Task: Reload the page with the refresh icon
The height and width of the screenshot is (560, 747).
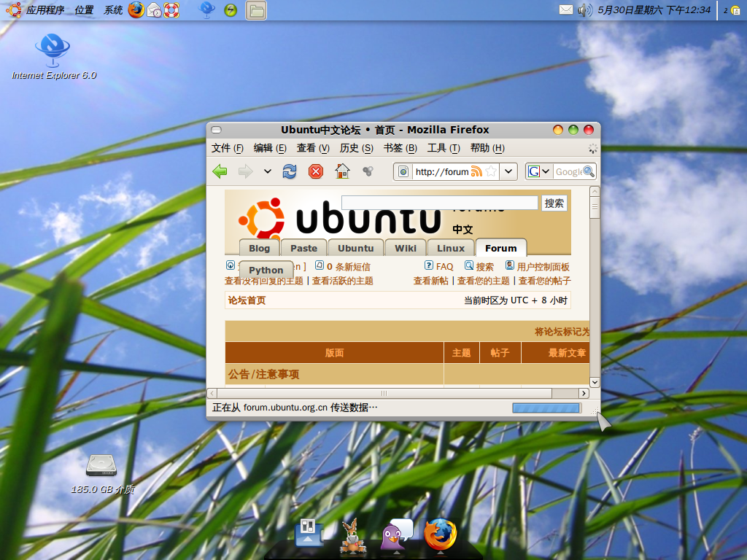Action: tap(290, 171)
